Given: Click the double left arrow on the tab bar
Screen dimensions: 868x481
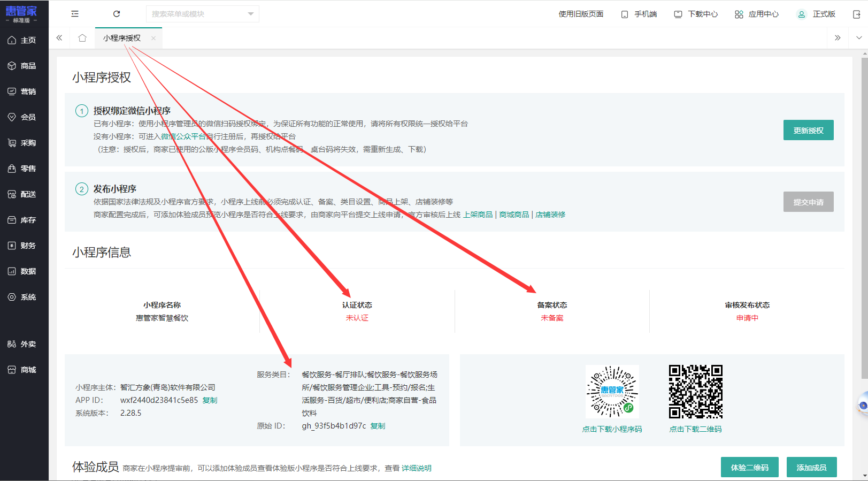Looking at the screenshot, I should click(x=59, y=38).
